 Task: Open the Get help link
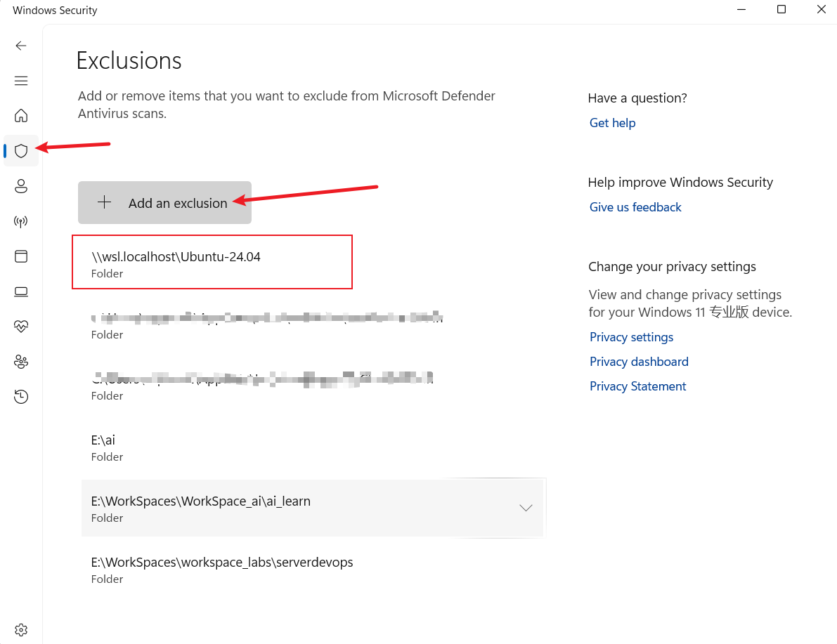coord(612,123)
